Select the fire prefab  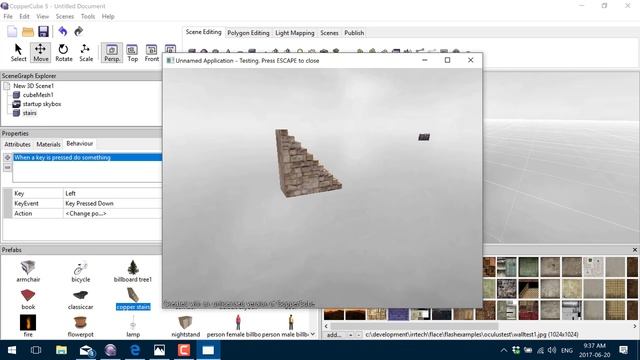tap(28, 326)
